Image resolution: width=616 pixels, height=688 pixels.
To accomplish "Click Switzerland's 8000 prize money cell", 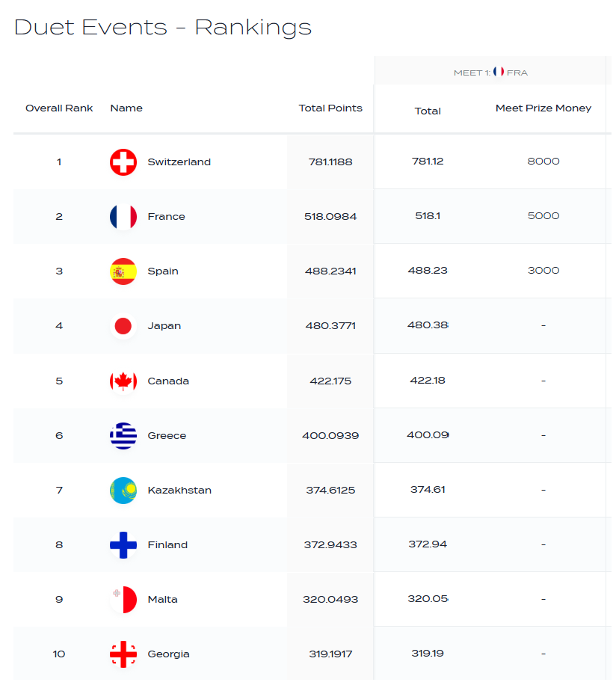I will pyautogui.click(x=543, y=162).
